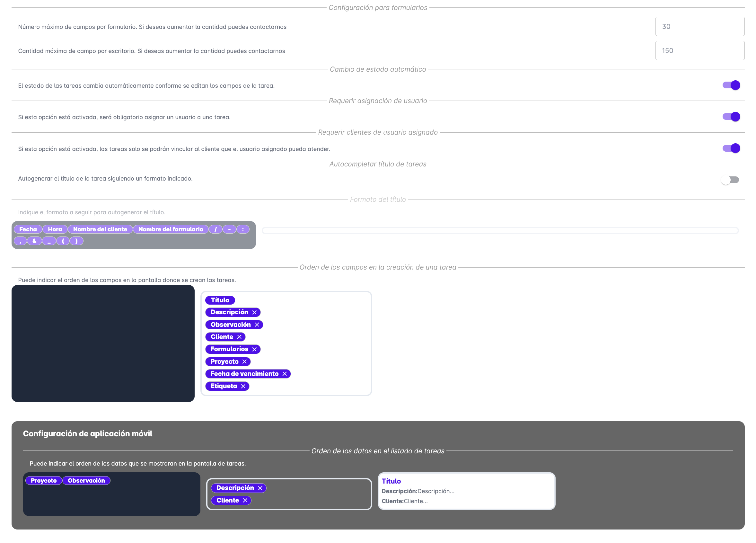Remove the Descripción chip from the task field order

[x=254, y=312]
